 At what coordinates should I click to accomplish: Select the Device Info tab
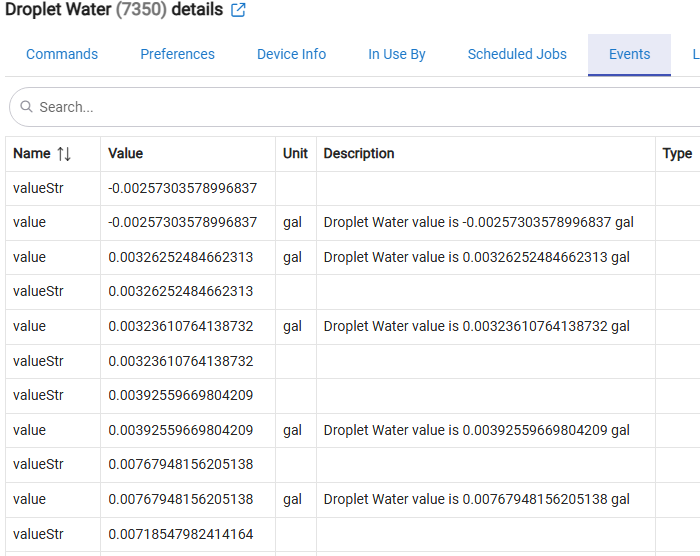point(291,54)
